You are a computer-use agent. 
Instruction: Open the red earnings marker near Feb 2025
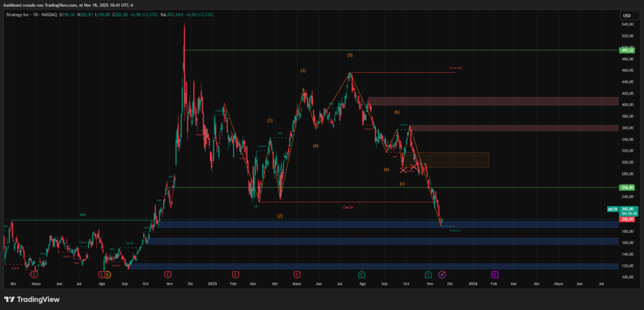pos(235,275)
